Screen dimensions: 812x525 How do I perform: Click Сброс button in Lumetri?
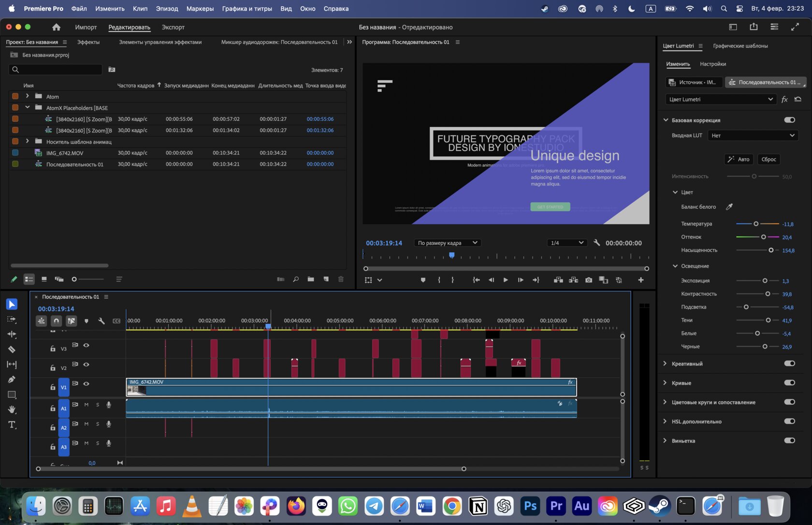point(768,159)
